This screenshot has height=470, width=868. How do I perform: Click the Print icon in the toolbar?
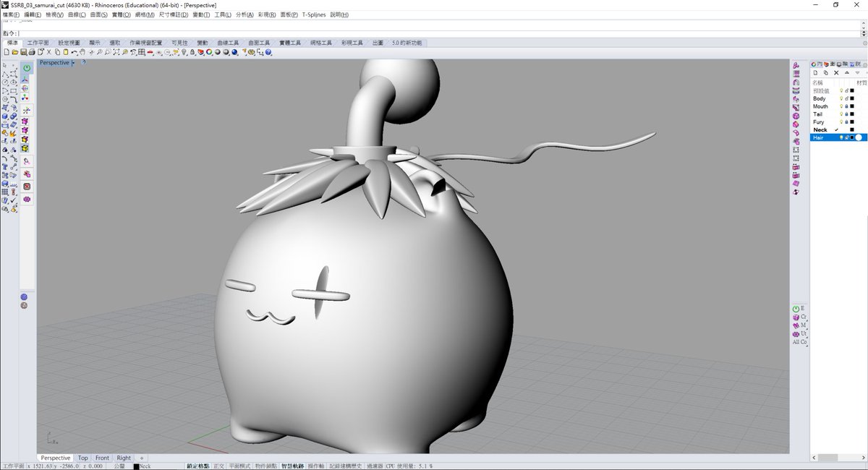(x=32, y=52)
